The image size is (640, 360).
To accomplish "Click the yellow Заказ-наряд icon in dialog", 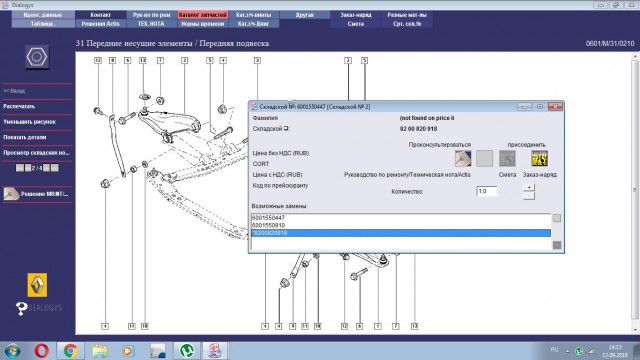I will 539,158.
